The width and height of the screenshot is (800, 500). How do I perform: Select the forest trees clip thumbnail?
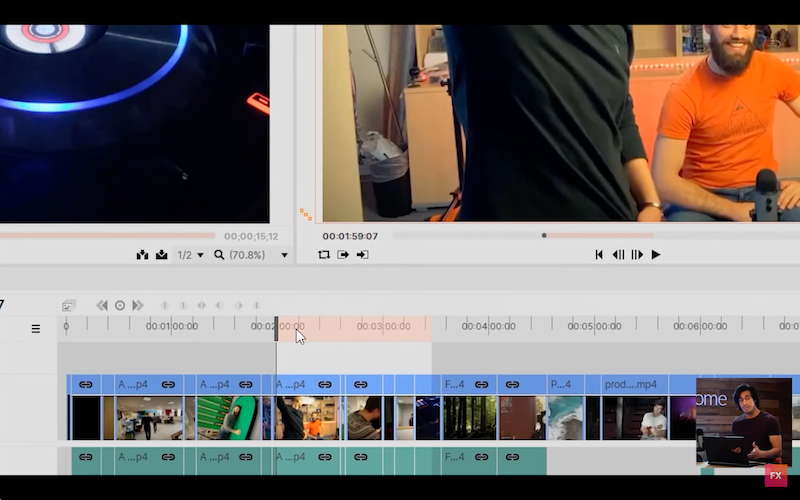tap(469, 418)
